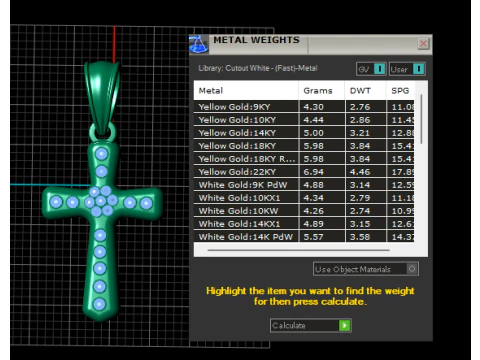Select the Yellow Gold:18KY row
This screenshot has width=480, height=360.
coord(304,146)
